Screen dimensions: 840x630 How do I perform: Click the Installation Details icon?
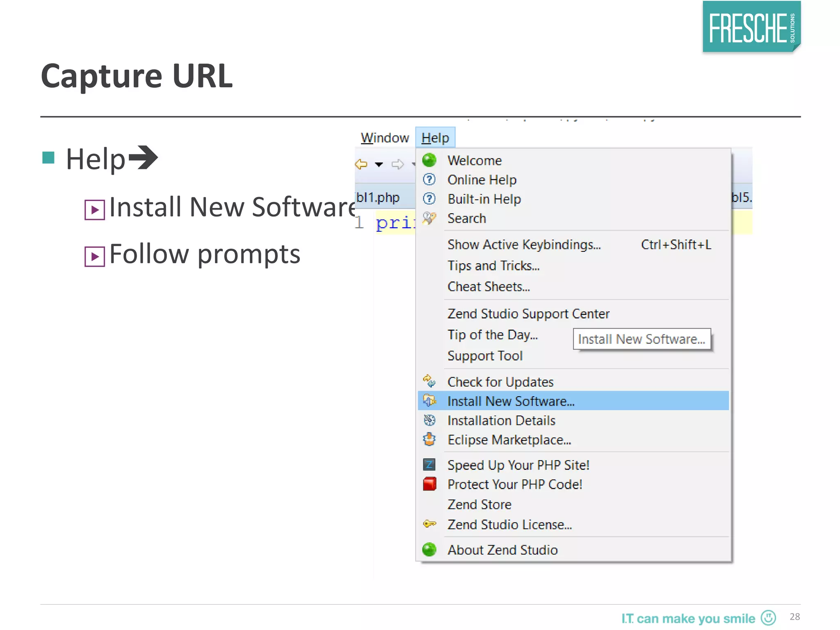[429, 420]
